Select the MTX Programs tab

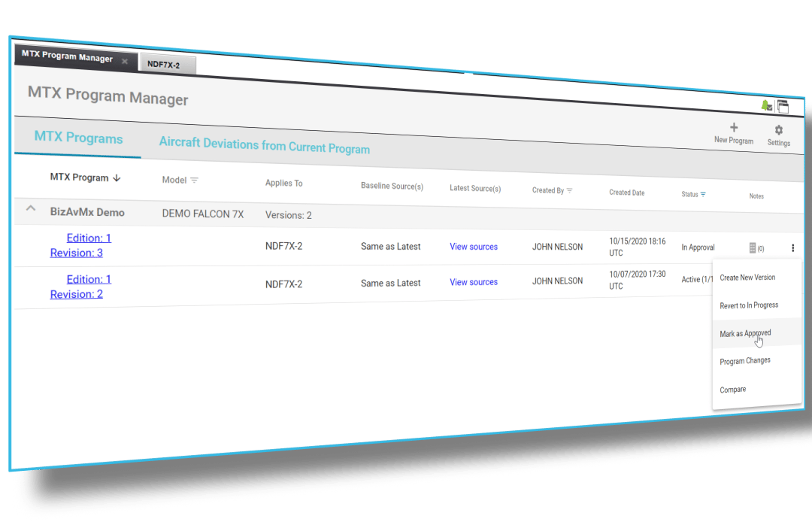pos(78,138)
